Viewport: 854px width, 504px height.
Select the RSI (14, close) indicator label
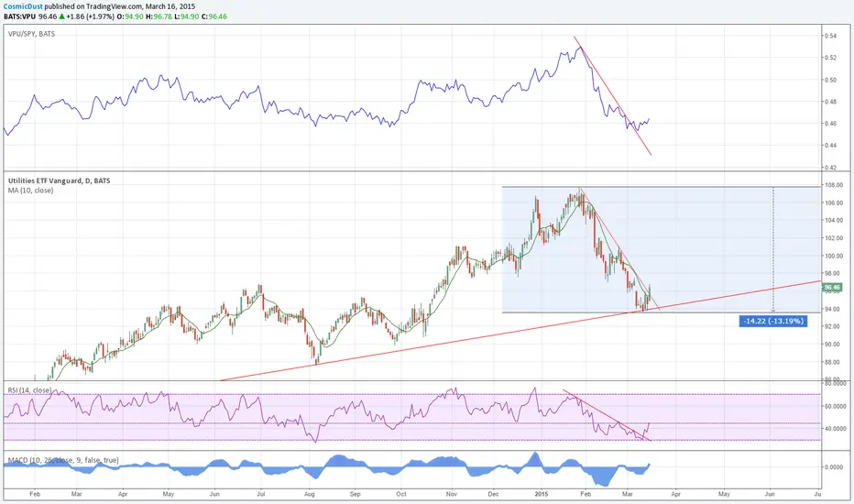click(29, 390)
